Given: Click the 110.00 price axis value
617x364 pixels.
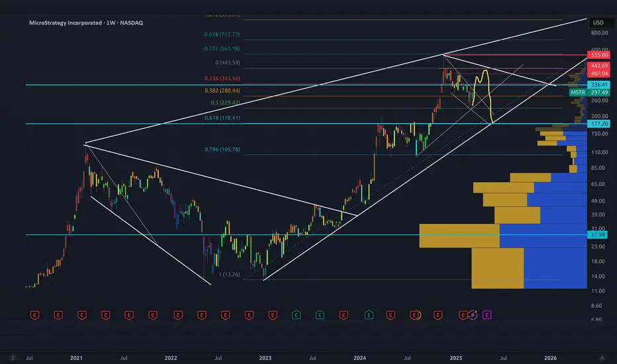Looking at the screenshot, I should 599,152.
